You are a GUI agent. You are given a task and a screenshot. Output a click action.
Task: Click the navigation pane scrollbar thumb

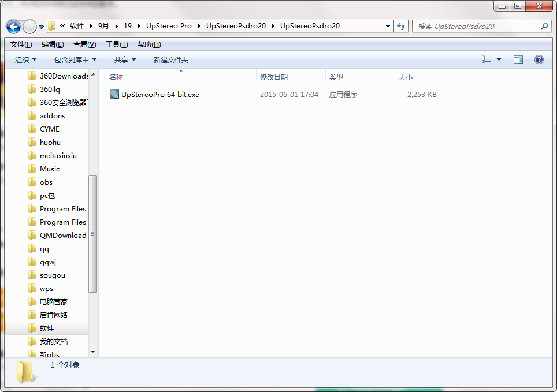coord(92,234)
